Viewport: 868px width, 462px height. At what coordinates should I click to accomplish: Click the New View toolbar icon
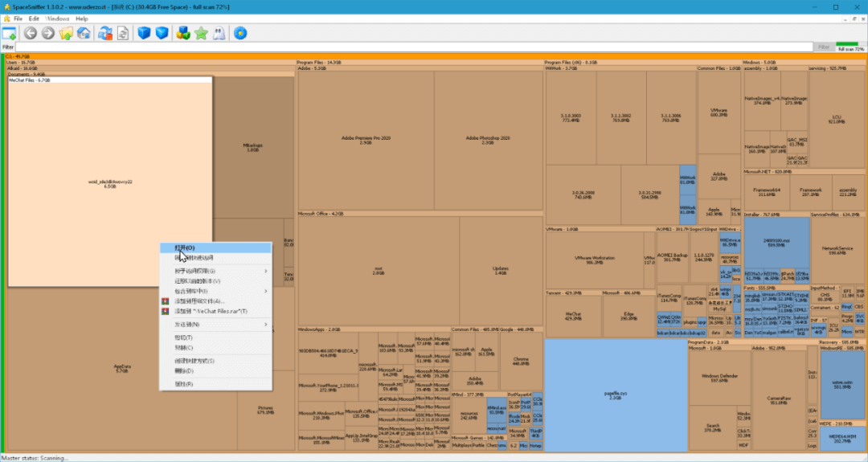pyautogui.click(x=9, y=33)
